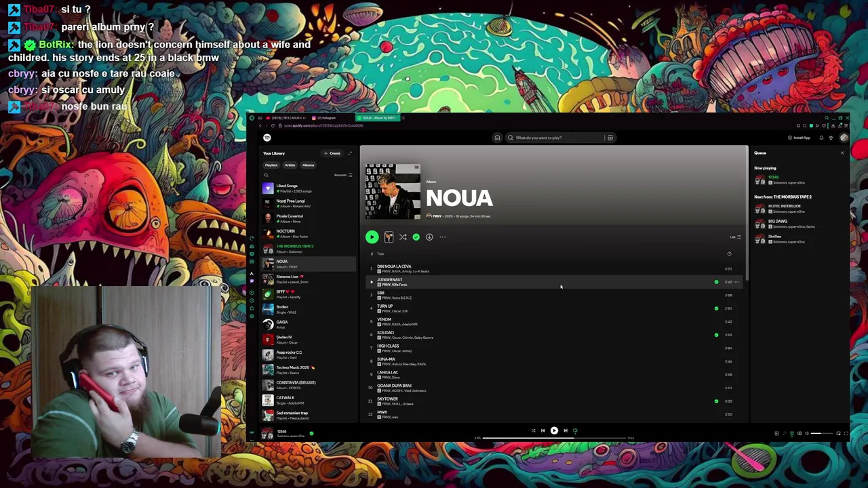The image size is (868, 488).
Task: Open the List view options dropdown
Action: click(x=735, y=237)
